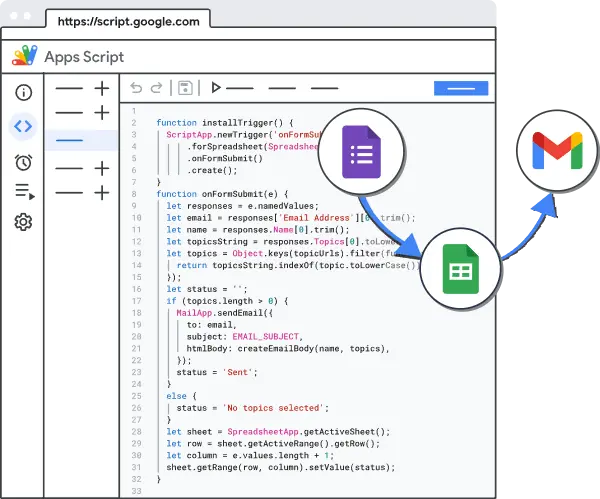Click 'let responses = e.namedValues;' line
Screen dimensions: 600x499
pyautogui.click(x=242, y=206)
